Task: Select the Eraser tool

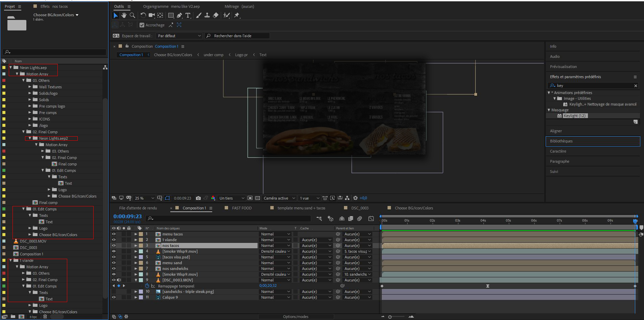Action: [x=216, y=15]
